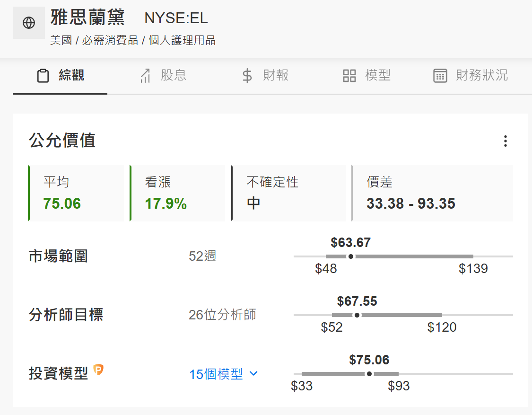The image size is (532, 415).
Task: Select the 財報 tab
Action: pyautogui.click(x=265, y=75)
